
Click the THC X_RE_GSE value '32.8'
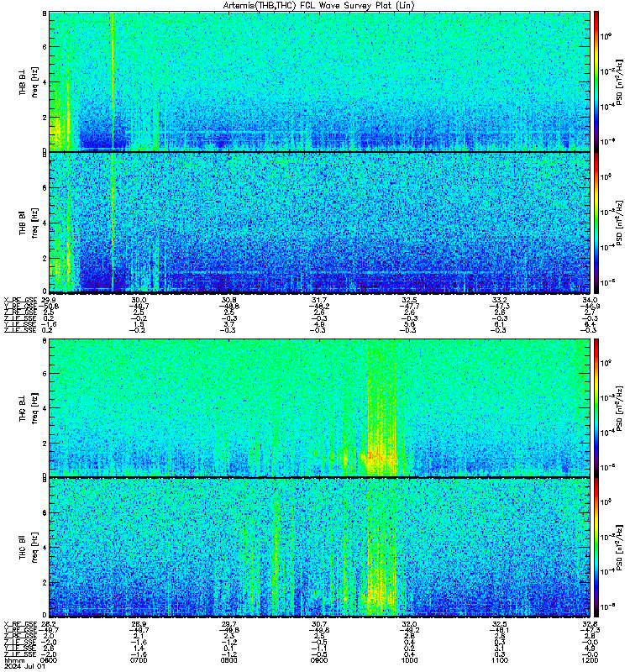pos(590,624)
